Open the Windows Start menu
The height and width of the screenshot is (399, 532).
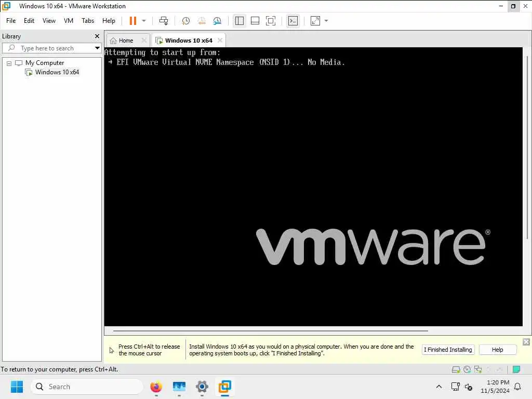click(x=17, y=387)
